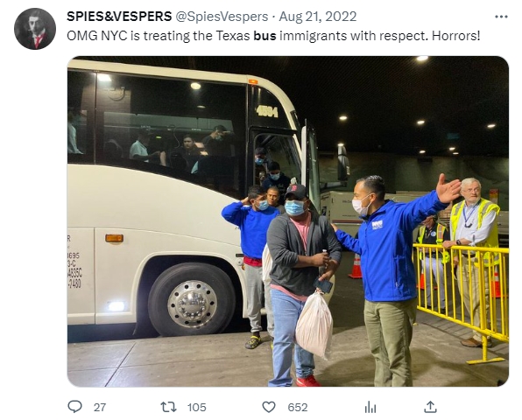Expand the attached bus arrival photo
This screenshot has width=522, height=420.
(x=288, y=221)
